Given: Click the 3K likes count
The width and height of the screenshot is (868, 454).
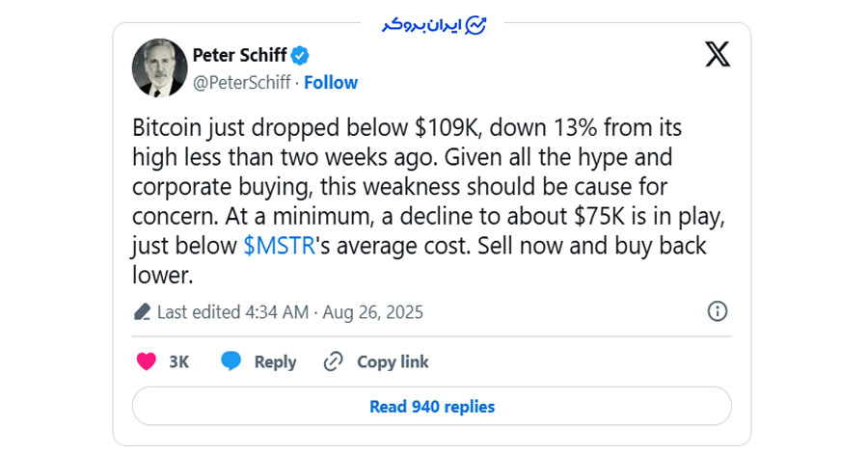Looking at the screenshot, I should click(179, 362).
